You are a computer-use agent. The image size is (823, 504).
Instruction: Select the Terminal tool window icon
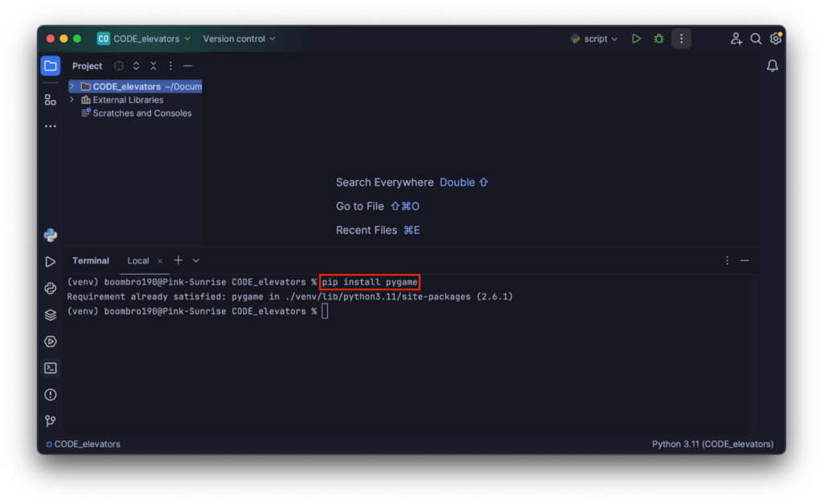click(50, 367)
